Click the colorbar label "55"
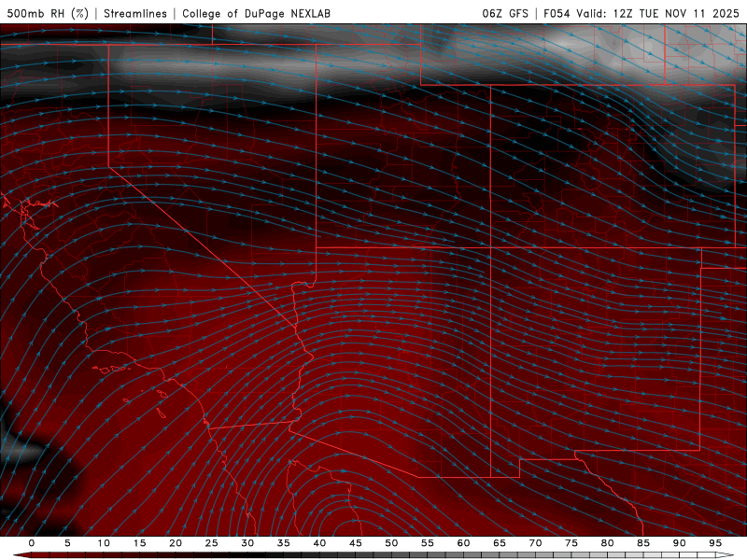747x560 pixels. point(428,543)
